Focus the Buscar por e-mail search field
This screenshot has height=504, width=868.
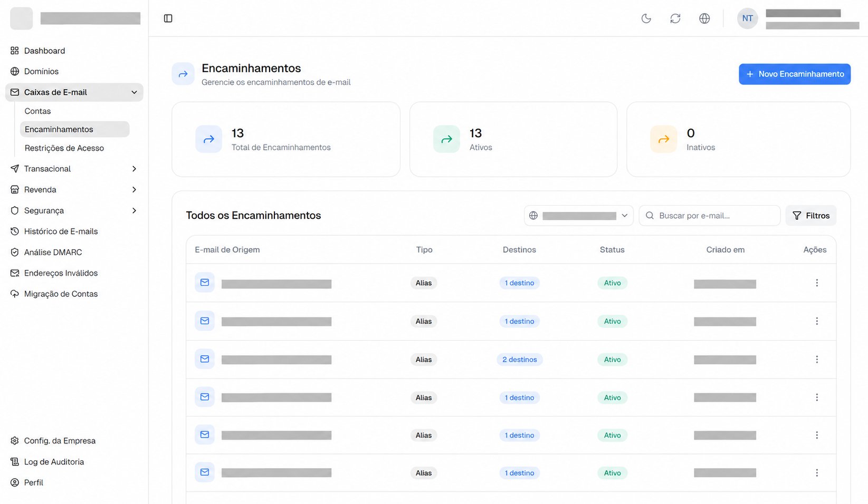[710, 216]
